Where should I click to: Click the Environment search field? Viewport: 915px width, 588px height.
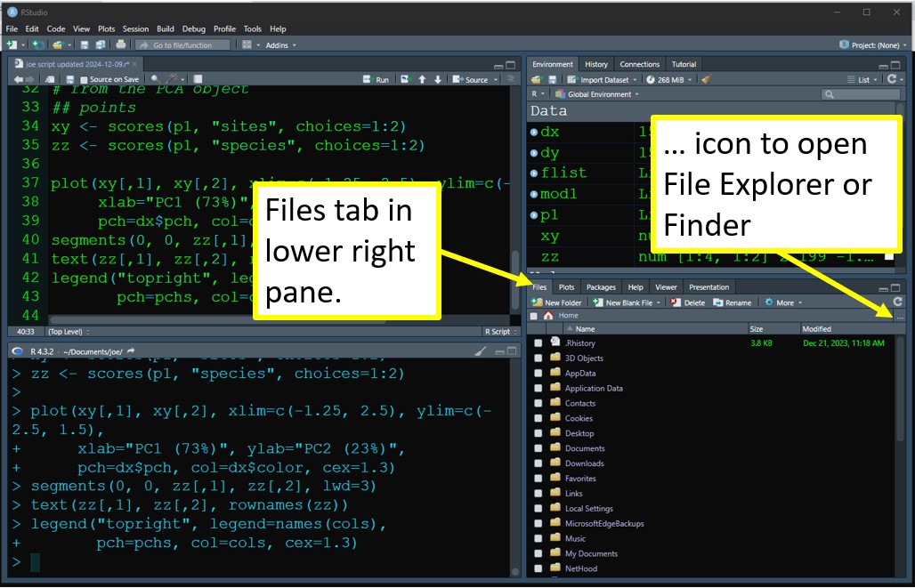tap(860, 94)
